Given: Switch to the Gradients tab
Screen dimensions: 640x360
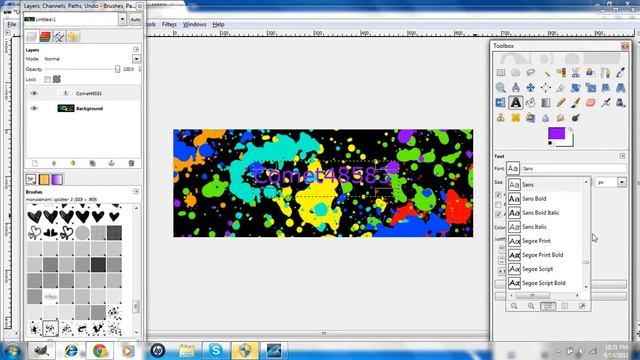Looking at the screenshot, I should [x=57, y=179].
